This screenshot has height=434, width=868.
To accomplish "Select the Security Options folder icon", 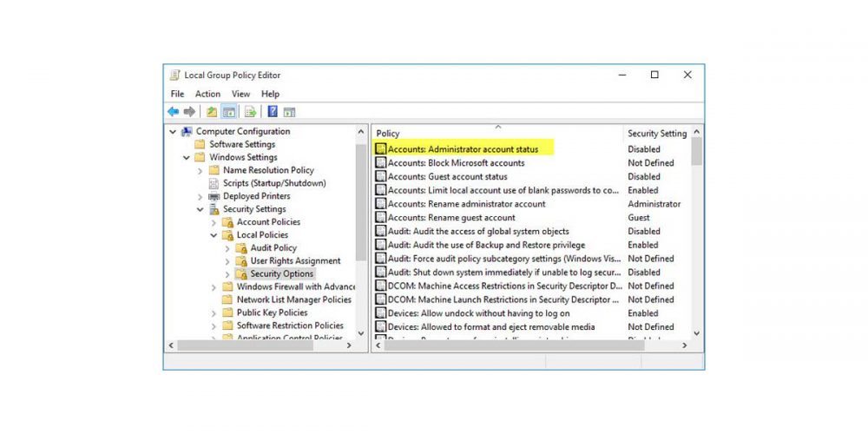I will 243,274.
